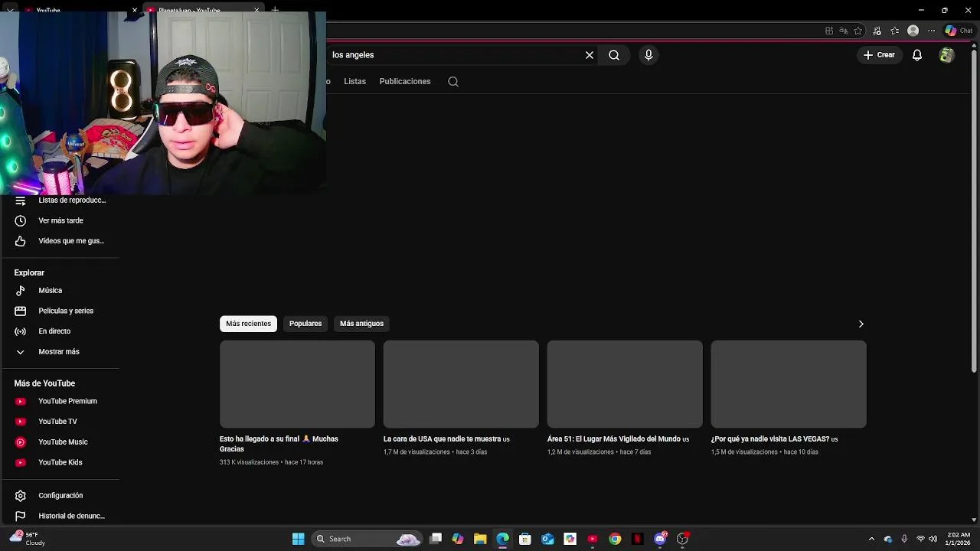
Task: Open 'Área 51' video thumbnail
Action: [x=625, y=384]
